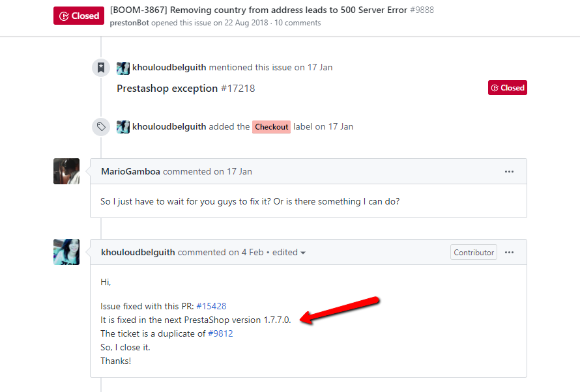Click the red Closed badge beside #17218
The height and width of the screenshot is (392, 580).
[508, 87]
